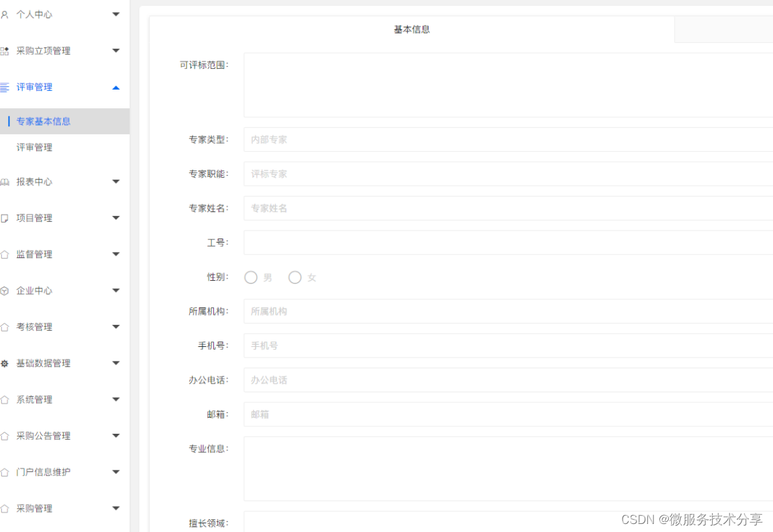Image resolution: width=773 pixels, height=532 pixels.
Task: Click the 系统管理 sidebar icon
Action: tap(7, 399)
